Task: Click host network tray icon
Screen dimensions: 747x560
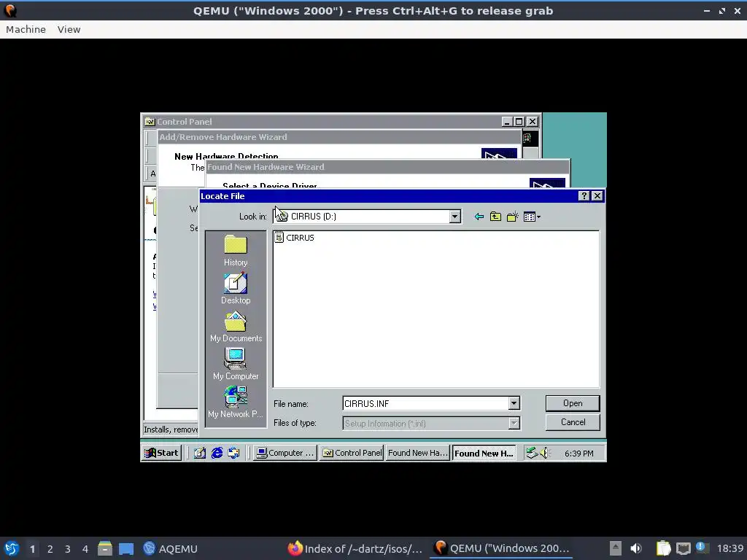Action: point(683,548)
